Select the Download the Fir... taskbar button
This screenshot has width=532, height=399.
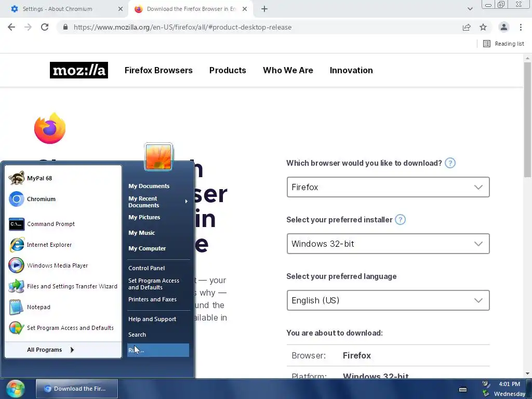click(77, 389)
